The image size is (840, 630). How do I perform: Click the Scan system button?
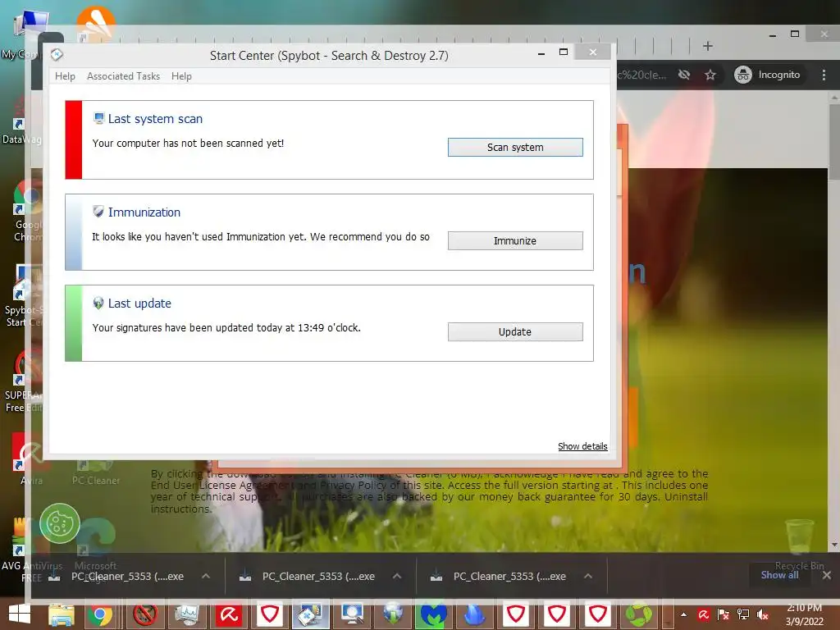[x=515, y=148]
